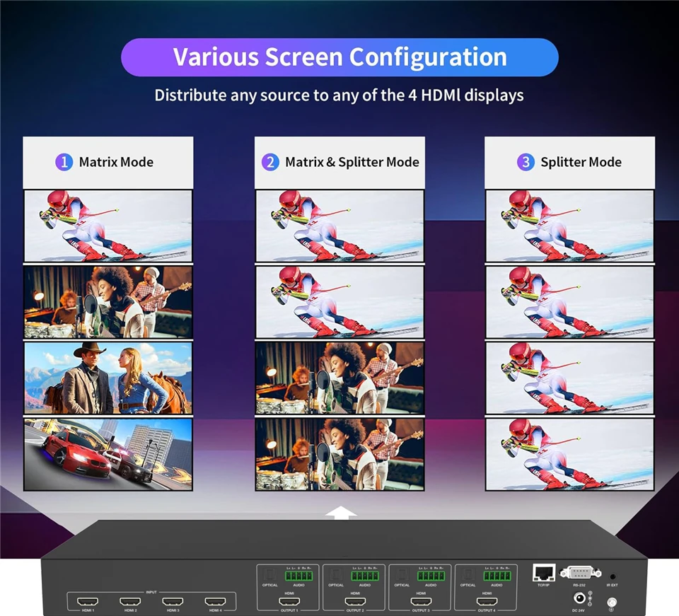The image size is (679, 616).
Task: Click the OUTPUT 1 HDMI port
Action: tap(288, 602)
